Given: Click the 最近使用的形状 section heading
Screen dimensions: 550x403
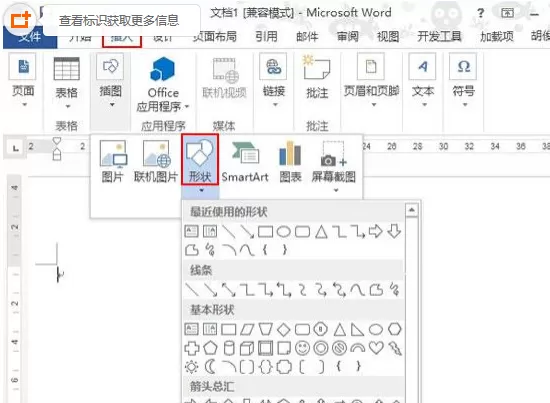Looking at the screenshot, I should coord(228,212).
